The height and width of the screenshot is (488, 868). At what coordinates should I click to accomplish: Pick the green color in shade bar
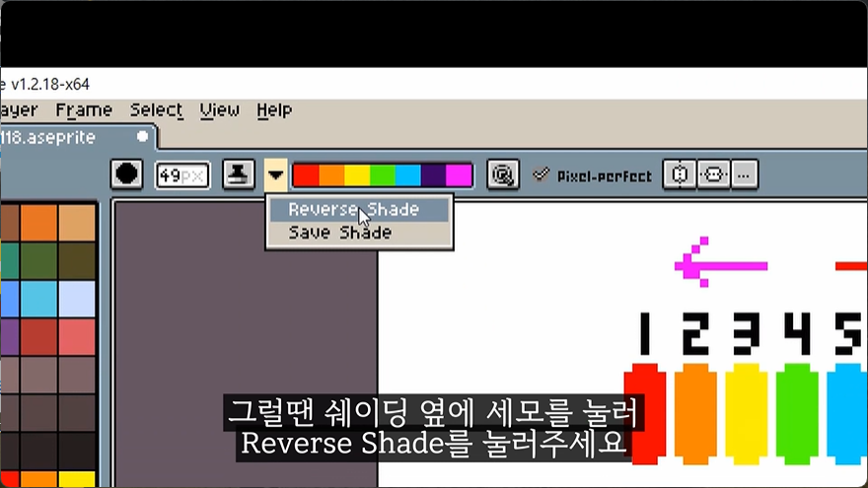click(383, 175)
